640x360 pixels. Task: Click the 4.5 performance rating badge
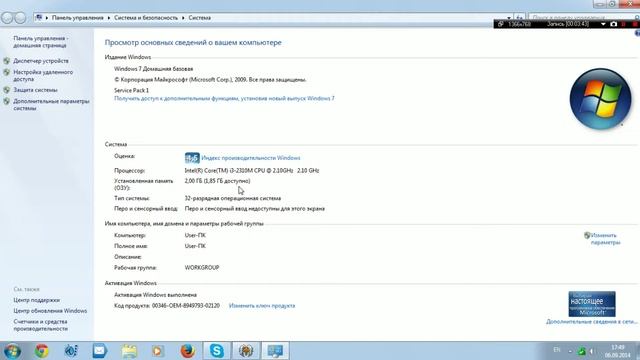pos(192,158)
